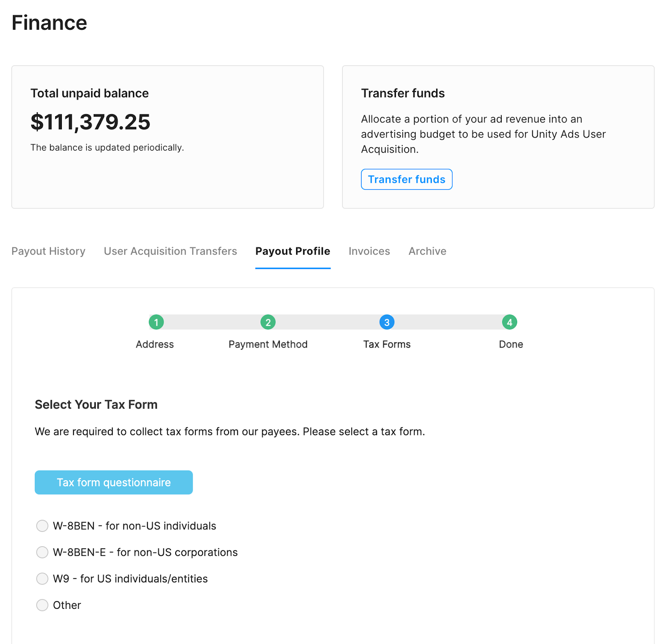Click the Done step label

pyautogui.click(x=511, y=344)
